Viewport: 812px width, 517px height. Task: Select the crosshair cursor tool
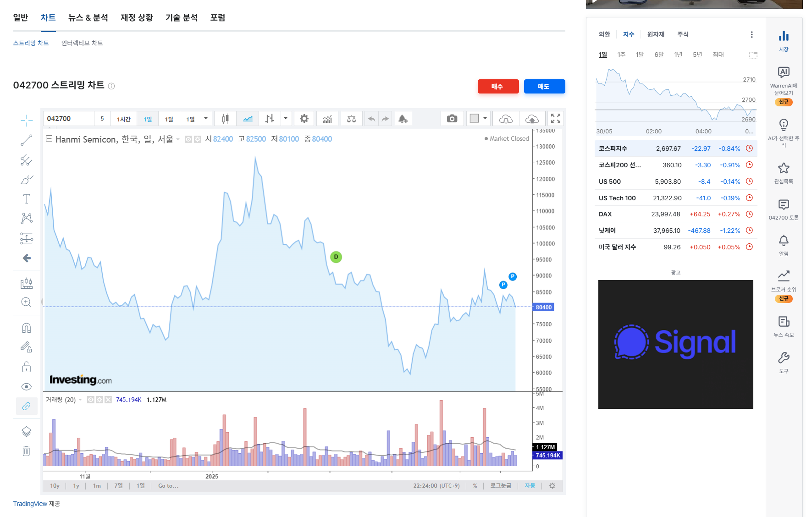(x=27, y=120)
